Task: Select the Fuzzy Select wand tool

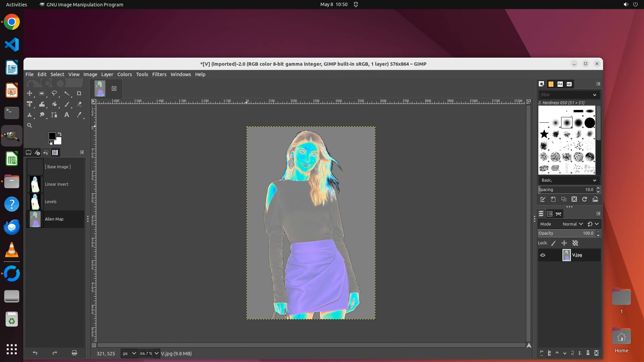Action: (x=67, y=94)
